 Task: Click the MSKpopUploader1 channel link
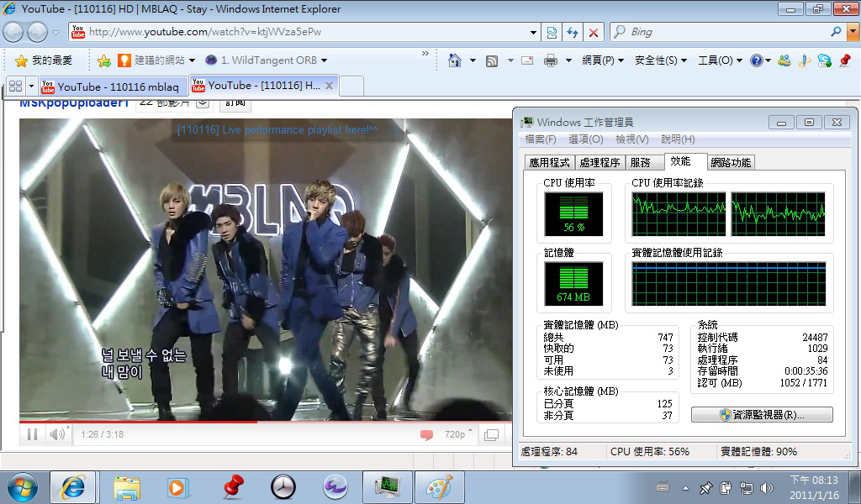tap(74, 102)
